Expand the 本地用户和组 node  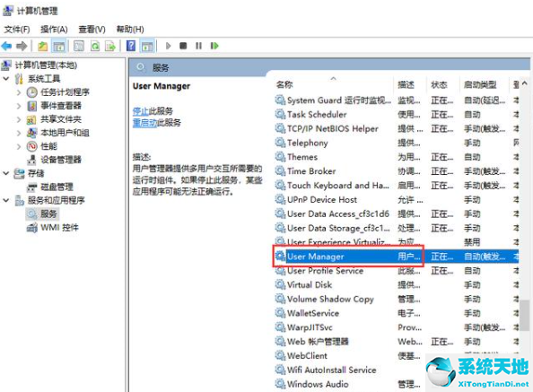[x=19, y=133]
